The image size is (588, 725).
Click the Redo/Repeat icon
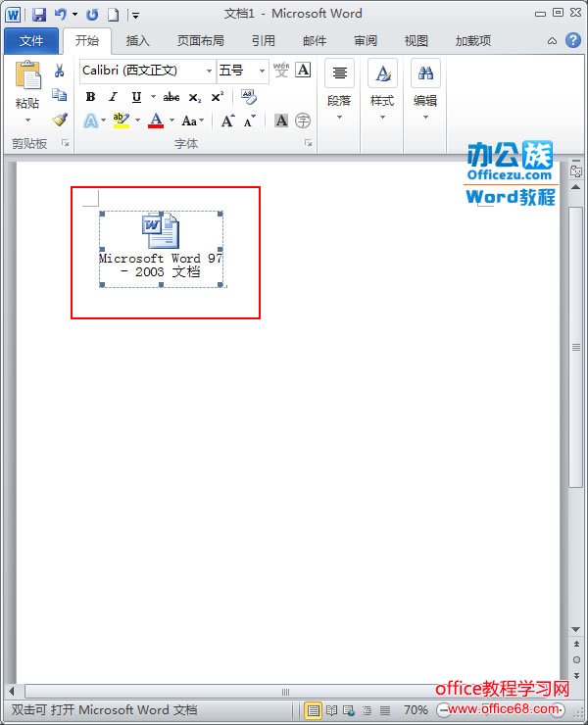(x=92, y=15)
